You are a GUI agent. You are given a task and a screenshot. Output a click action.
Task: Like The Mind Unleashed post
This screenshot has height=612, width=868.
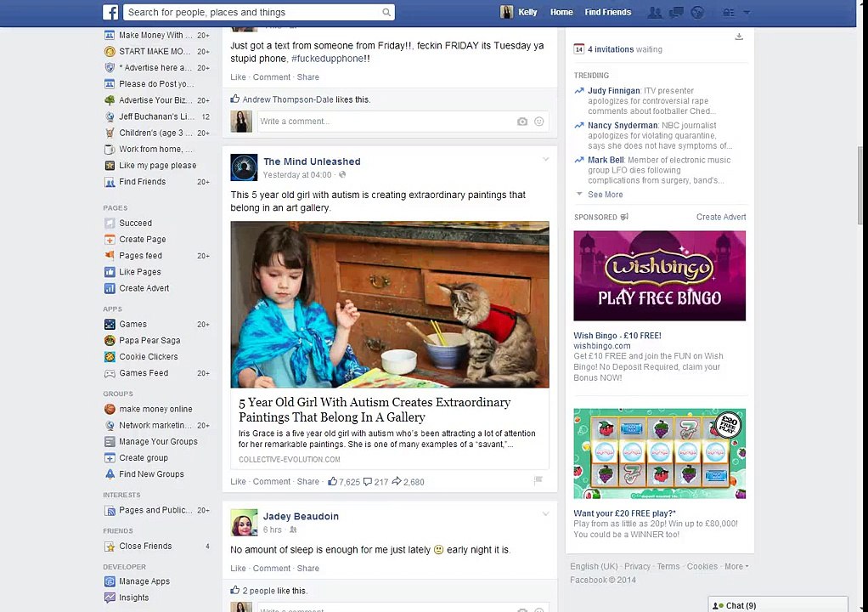pos(238,481)
